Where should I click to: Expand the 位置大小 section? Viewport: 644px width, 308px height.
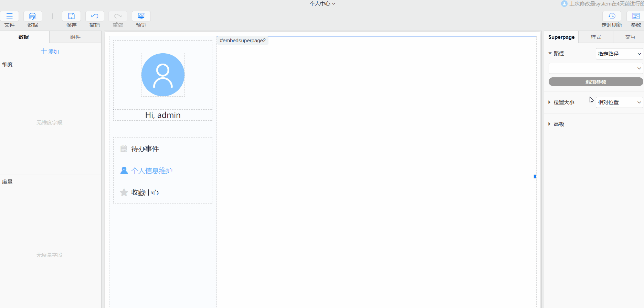point(563,102)
